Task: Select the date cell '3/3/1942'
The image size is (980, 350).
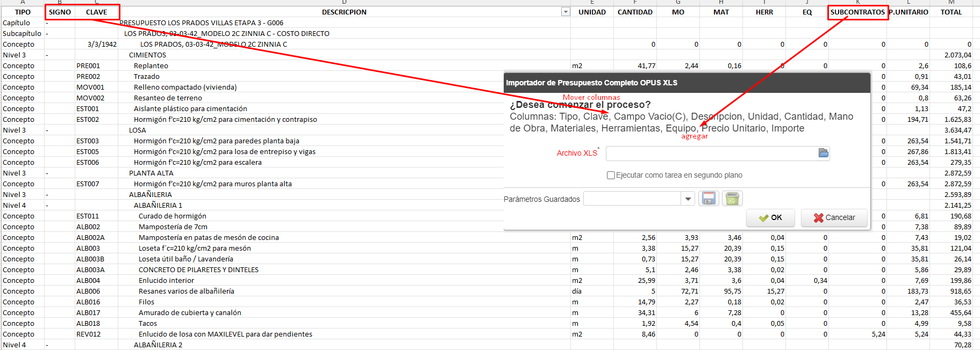Action: (102, 44)
